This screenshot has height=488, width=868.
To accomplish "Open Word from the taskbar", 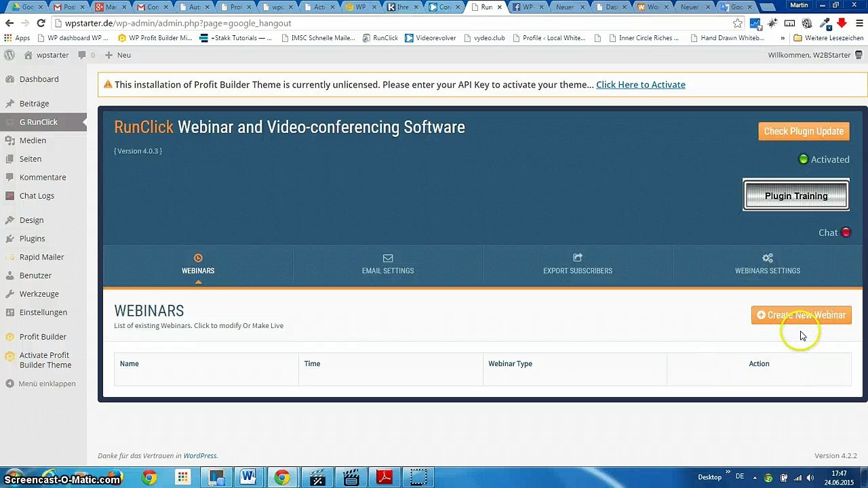I will (248, 478).
